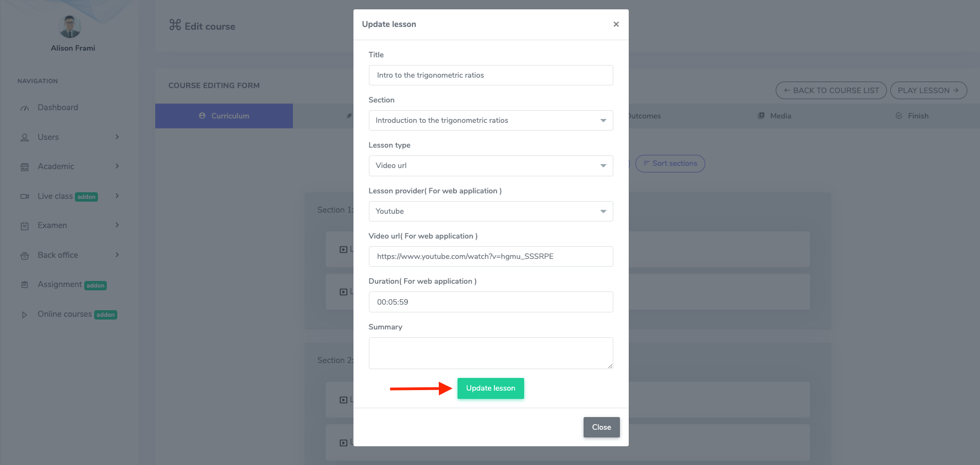Click inside the Summary text area

tap(491, 353)
